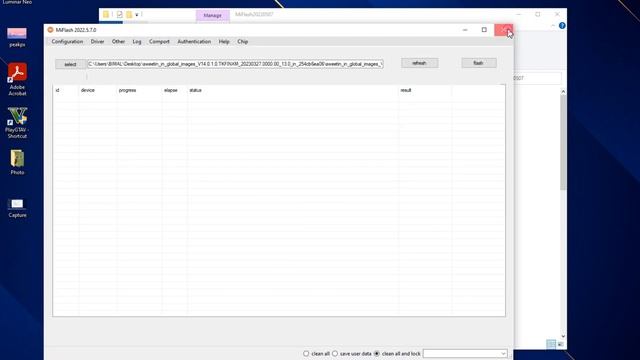This screenshot has width=640, height=360.
Task: Click the MiFlash app icon in title bar
Action: [x=50, y=30]
